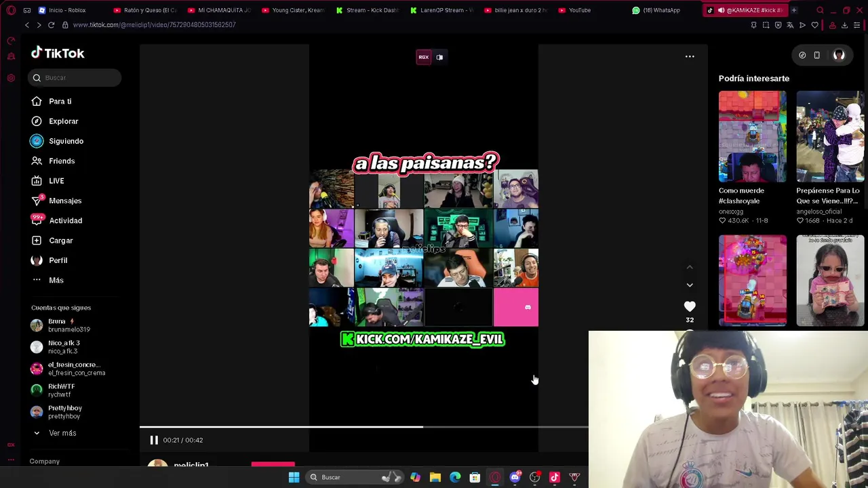Image resolution: width=868 pixels, height=488 pixels.
Task: Mute the KAMIKAZE tab's speaker icon
Action: coord(721,10)
